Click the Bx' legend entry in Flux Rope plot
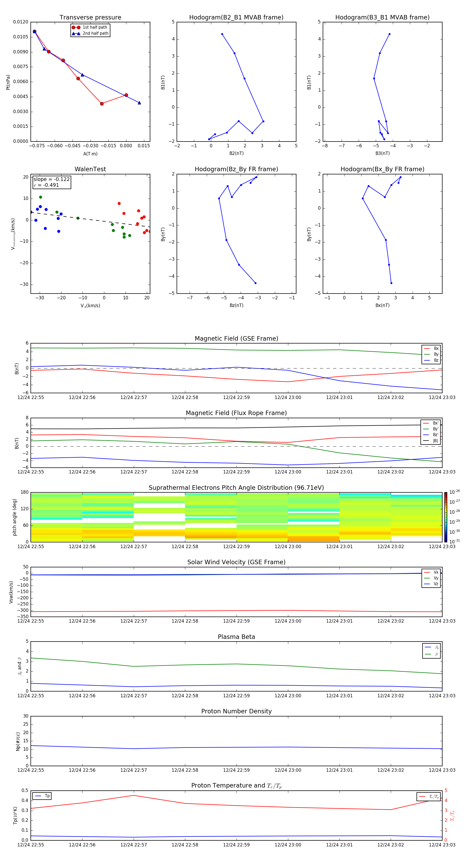The height and width of the screenshot is (868, 473). click(431, 423)
